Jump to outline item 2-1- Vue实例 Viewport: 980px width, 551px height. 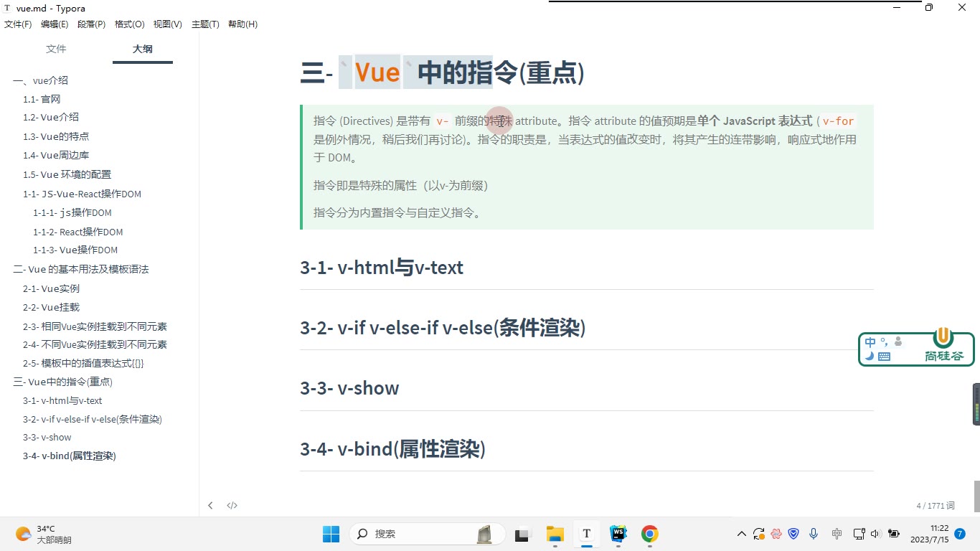coord(52,288)
